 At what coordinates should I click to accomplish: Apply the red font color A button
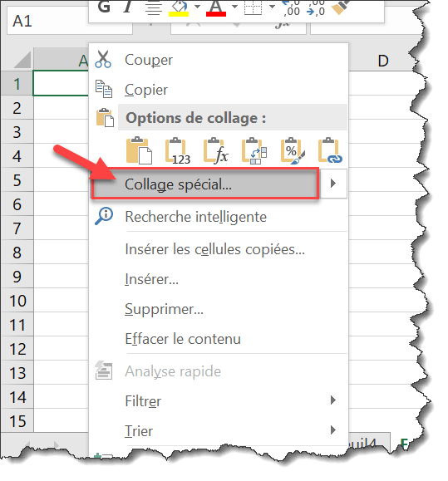(216, 7)
